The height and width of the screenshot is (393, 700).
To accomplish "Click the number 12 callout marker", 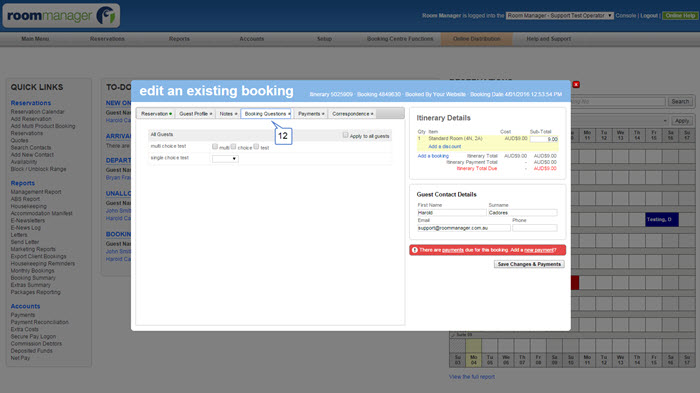I will coord(283,136).
